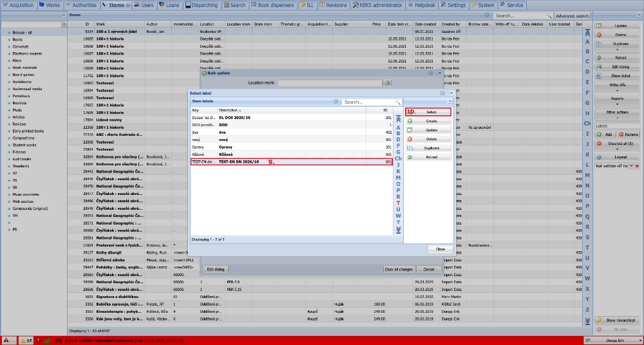The height and width of the screenshot is (345, 644).
Task: Open the Authorities tab
Action: (81, 5)
